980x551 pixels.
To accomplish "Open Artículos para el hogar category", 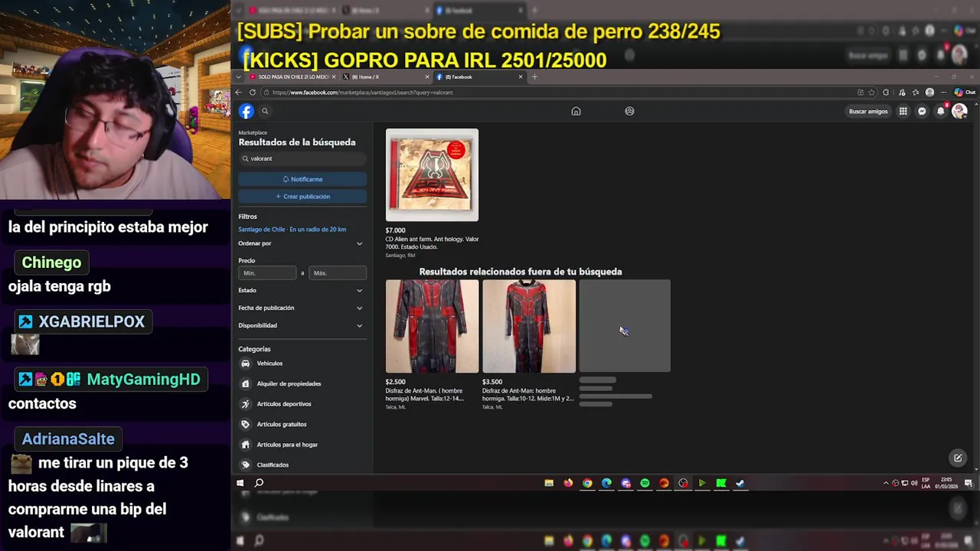I will pyautogui.click(x=302, y=445).
